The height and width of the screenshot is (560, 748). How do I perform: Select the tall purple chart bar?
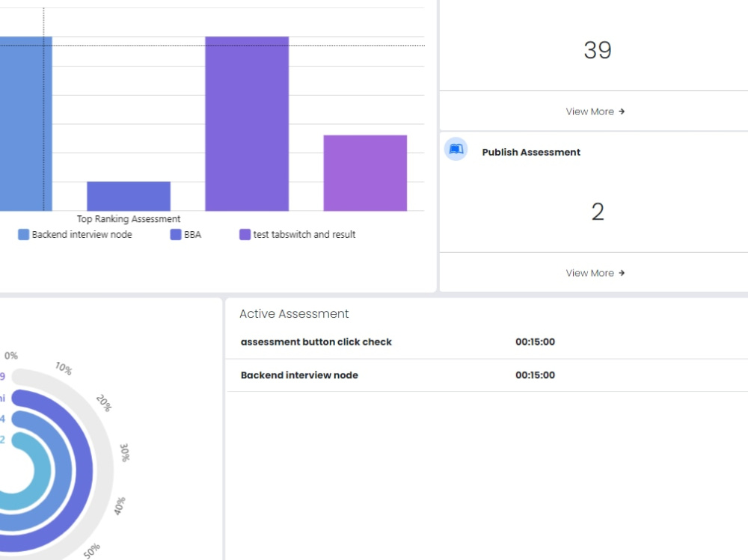[247, 123]
